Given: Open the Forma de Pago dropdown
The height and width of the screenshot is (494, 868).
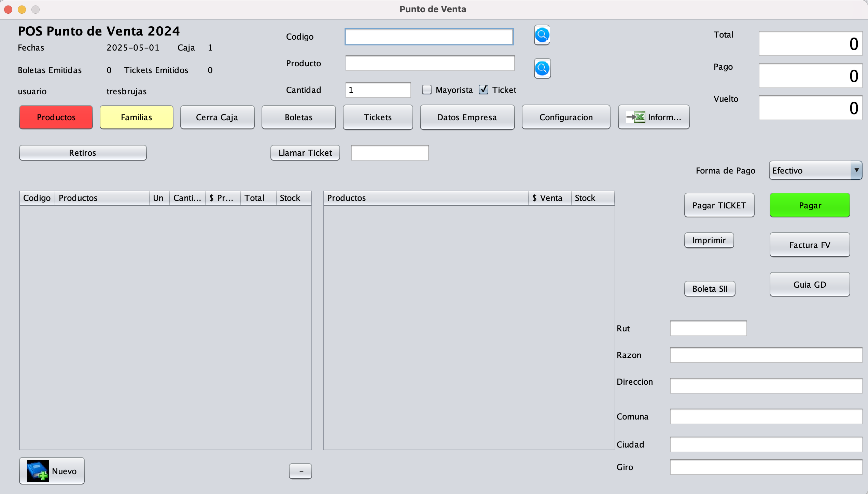Looking at the screenshot, I should pyautogui.click(x=810, y=170).
